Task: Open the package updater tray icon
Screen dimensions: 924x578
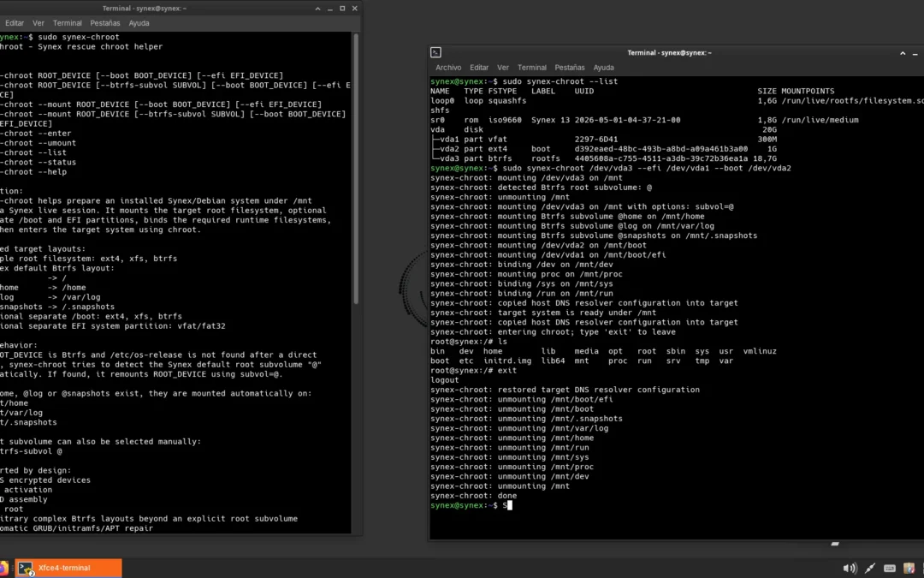Action: pos(909,568)
